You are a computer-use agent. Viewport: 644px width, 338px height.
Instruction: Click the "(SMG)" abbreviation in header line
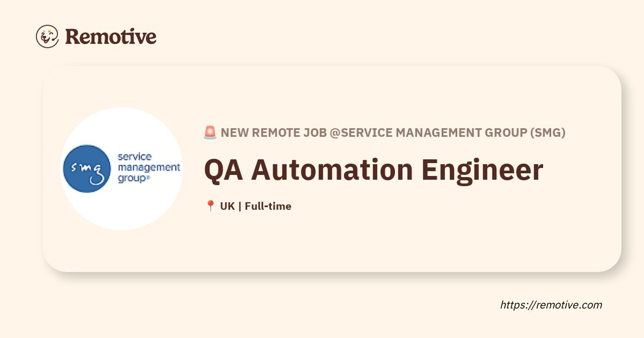(x=547, y=133)
